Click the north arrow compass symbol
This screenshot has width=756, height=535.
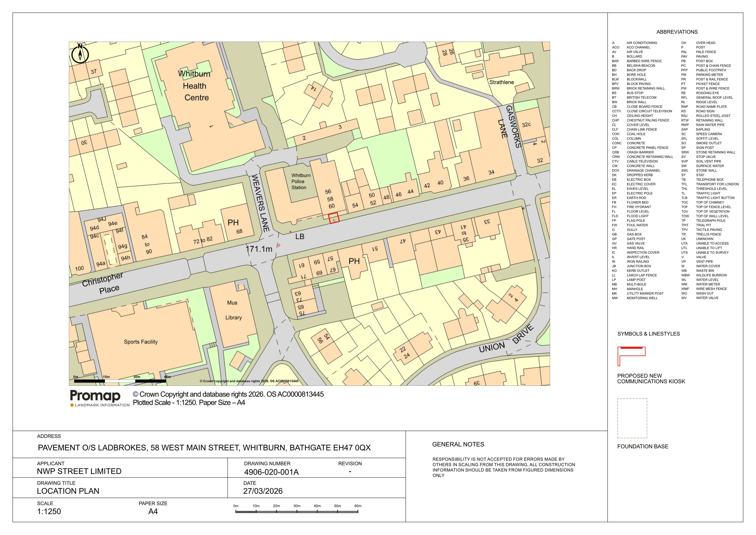pyautogui.click(x=80, y=53)
